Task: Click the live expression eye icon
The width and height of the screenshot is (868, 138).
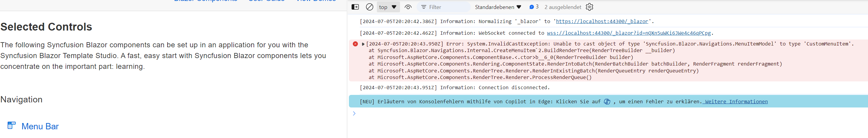Action: point(408,7)
